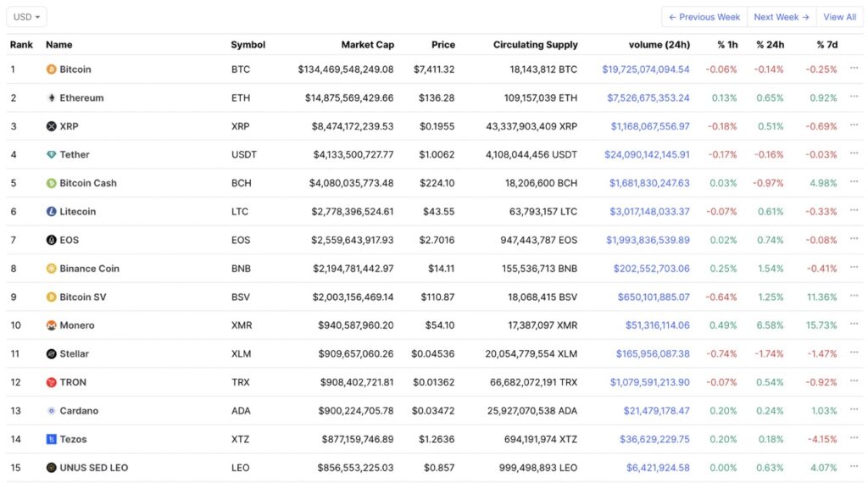Viewport: 868px width, 483px height.
Task: Click the Binance Coin logo icon
Action: 51,269
